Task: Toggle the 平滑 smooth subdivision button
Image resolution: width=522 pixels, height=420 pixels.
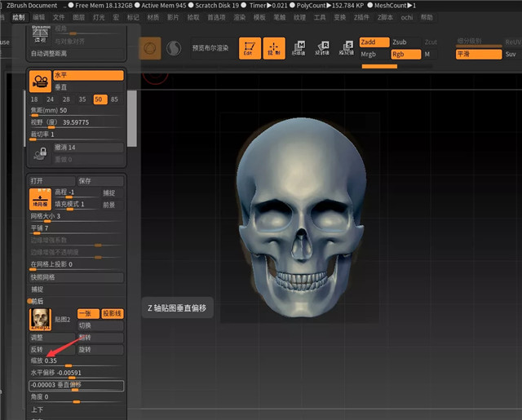Action: [479, 55]
